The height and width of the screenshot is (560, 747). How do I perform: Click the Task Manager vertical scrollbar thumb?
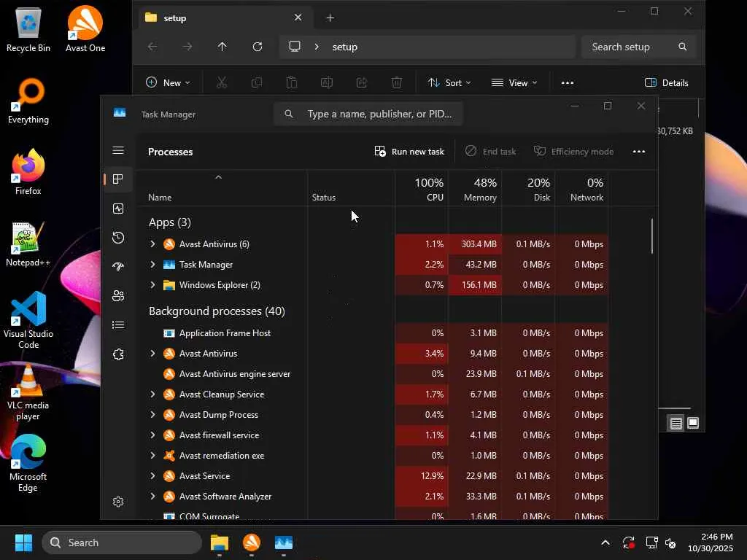pyautogui.click(x=651, y=236)
